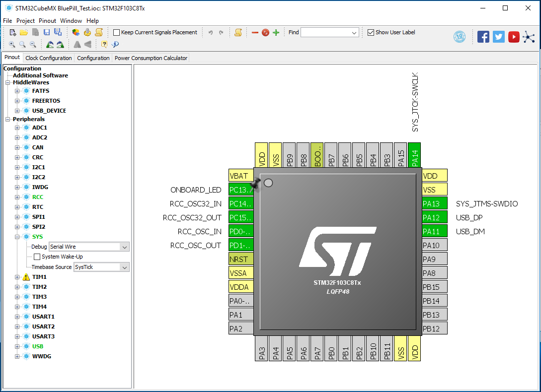Click the pushpin icon on PC13 pin
The height and width of the screenshot is (392, 541).
255,184
